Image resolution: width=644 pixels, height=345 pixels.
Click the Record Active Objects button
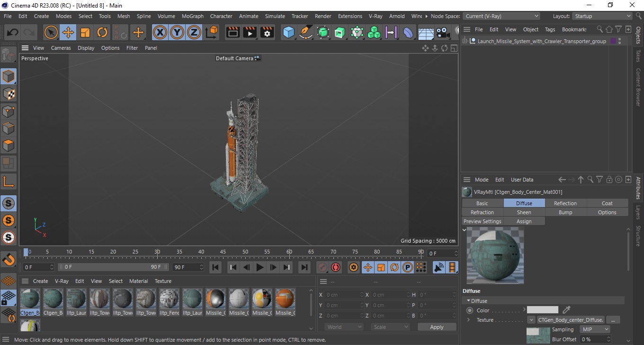click(x=322, y=267)
